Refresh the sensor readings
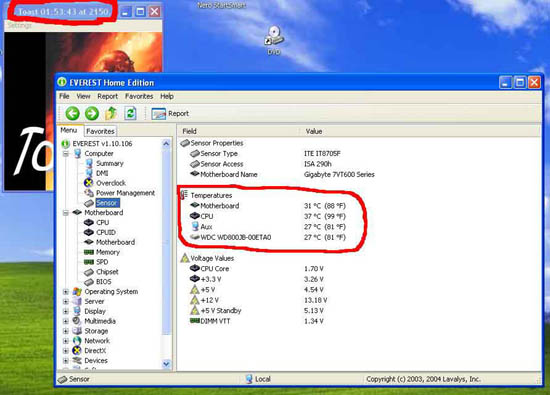 (130, 113)
